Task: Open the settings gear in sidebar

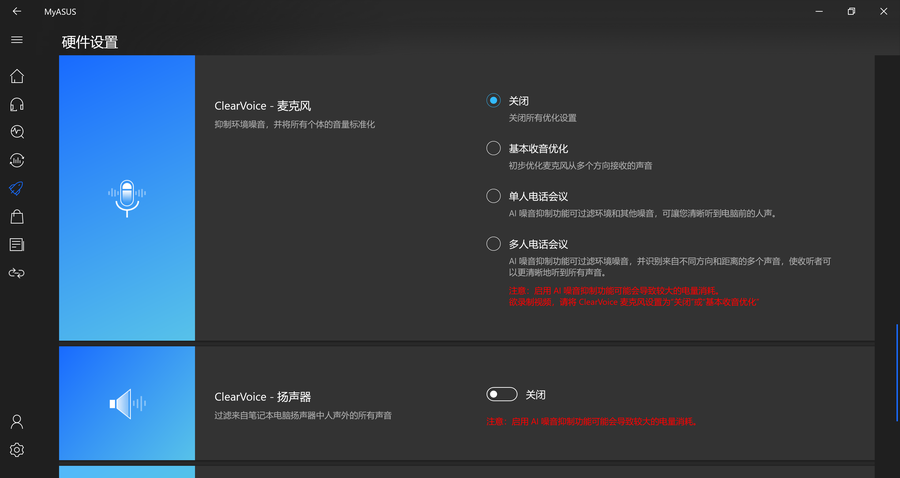Action: [x=16, y=450]
